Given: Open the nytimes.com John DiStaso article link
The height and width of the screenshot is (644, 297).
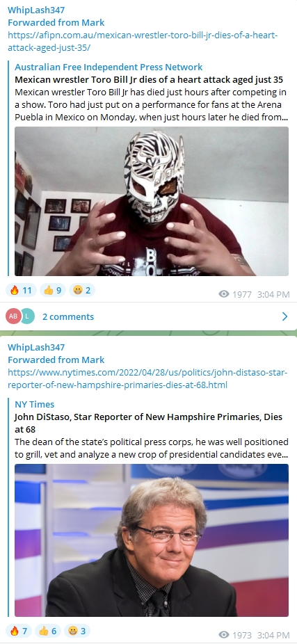Looking at the screenshot, I should (148, 379).
